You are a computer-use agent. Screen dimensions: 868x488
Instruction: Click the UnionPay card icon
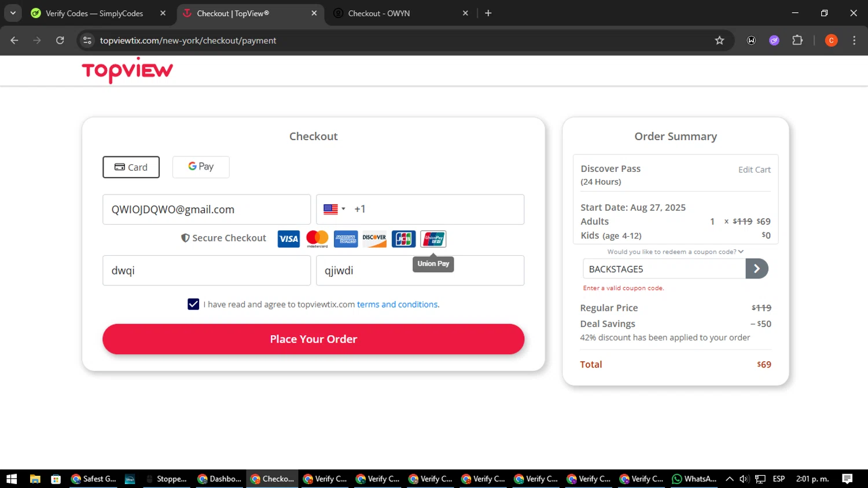433,239
